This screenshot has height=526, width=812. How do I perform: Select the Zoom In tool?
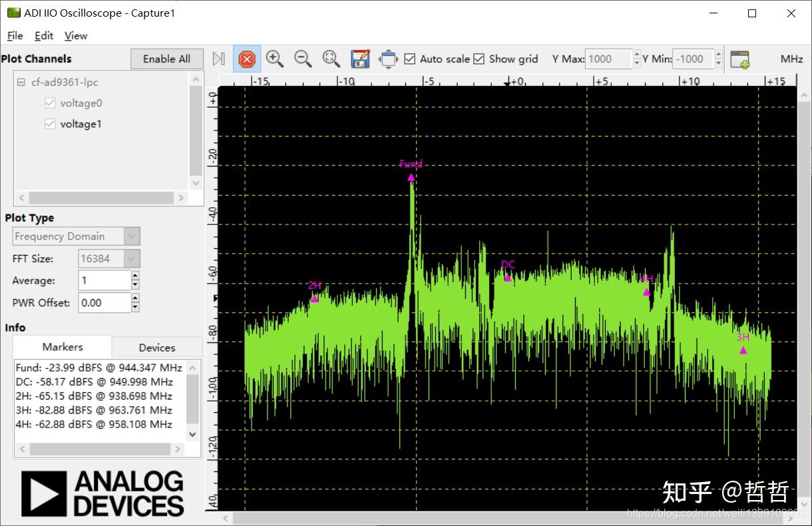[x=275, y=59]
